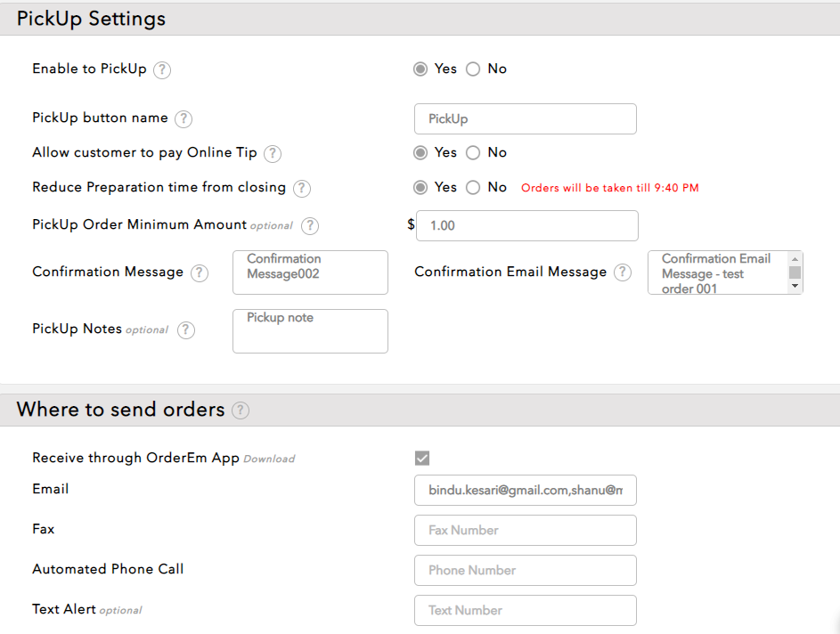Click the Fax Number input field
The width and height of the screenshot is (840, 634).
[x=526, y=530]
